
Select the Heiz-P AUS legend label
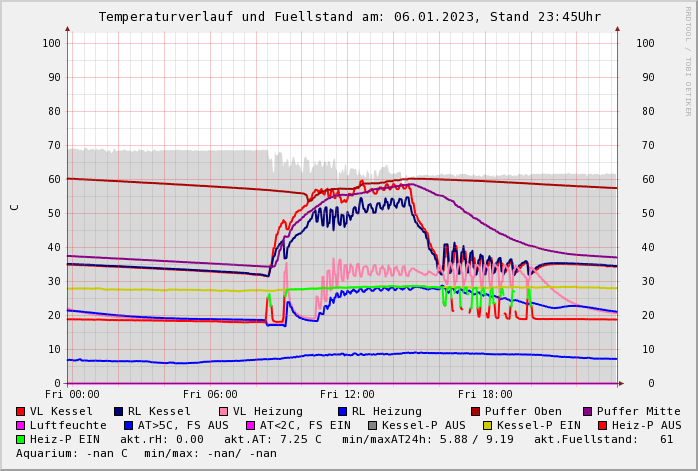(646, 425)
